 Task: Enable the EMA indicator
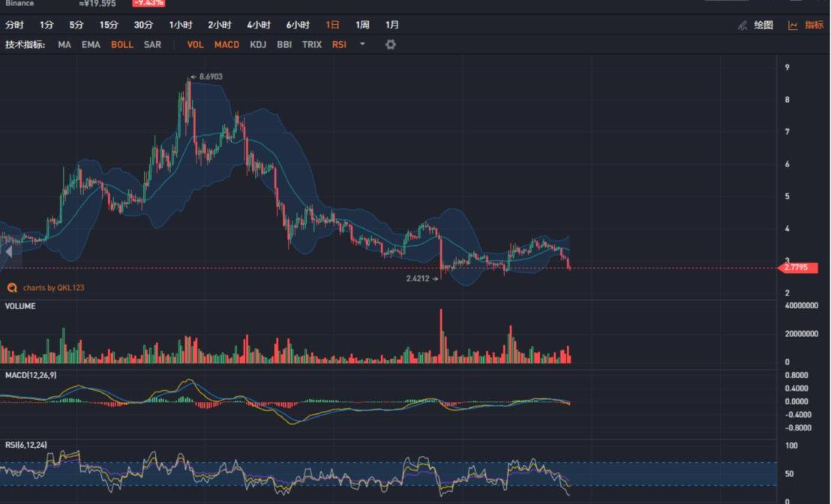[91, 45]
